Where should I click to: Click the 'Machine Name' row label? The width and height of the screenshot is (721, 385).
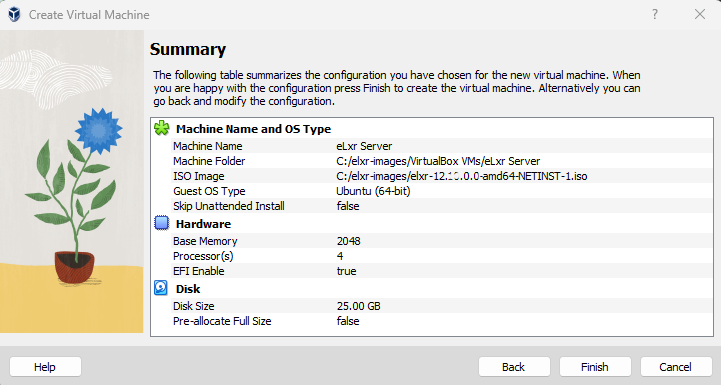coord(207,146)
